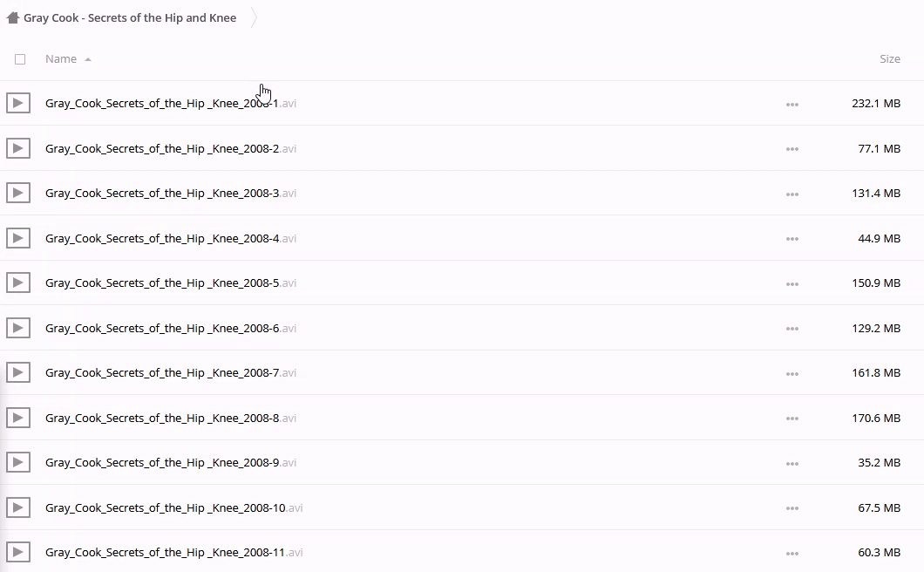924x572 pixels.
Task: Click the video icon for 2008-9.avi
Action: point(18,462)
